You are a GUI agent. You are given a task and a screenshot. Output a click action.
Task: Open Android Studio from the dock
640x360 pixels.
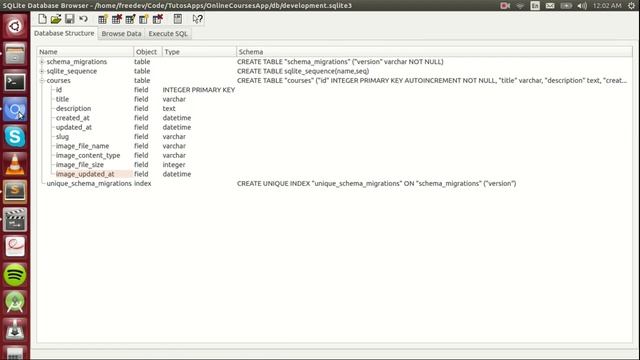point(15,302)
